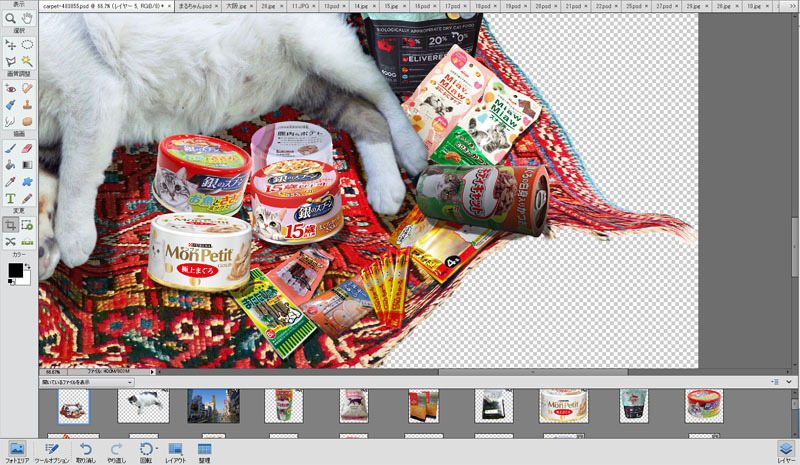Select the Recompose tool

tap(27, 225)
